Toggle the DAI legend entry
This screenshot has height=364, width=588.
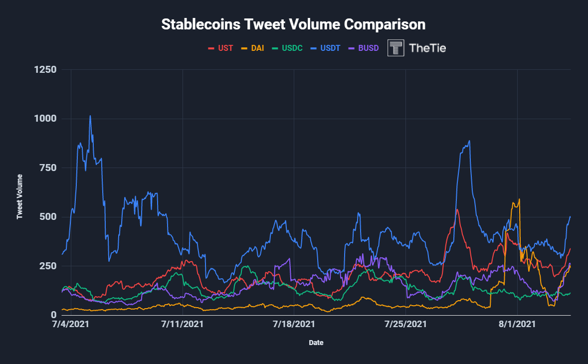click(252, 48)
